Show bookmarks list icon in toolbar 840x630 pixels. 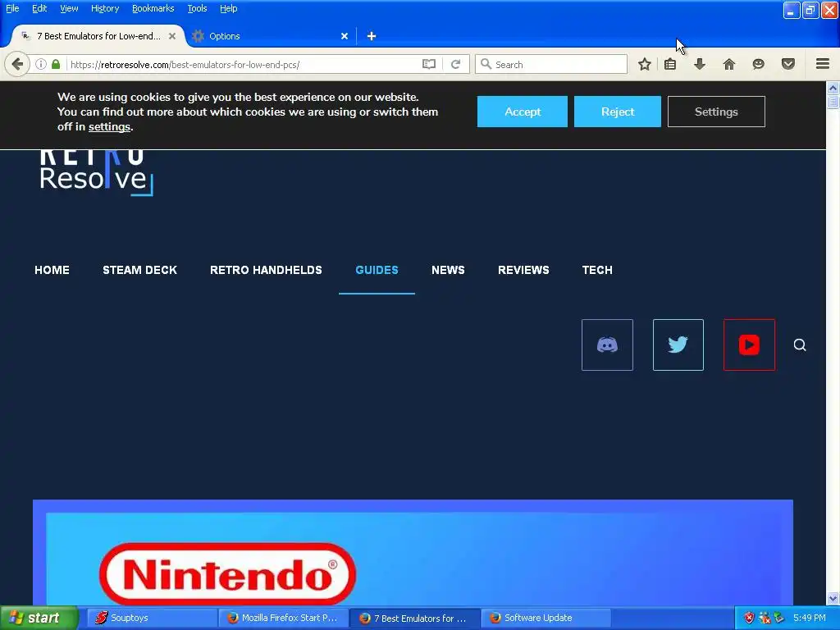pos(670,64)
